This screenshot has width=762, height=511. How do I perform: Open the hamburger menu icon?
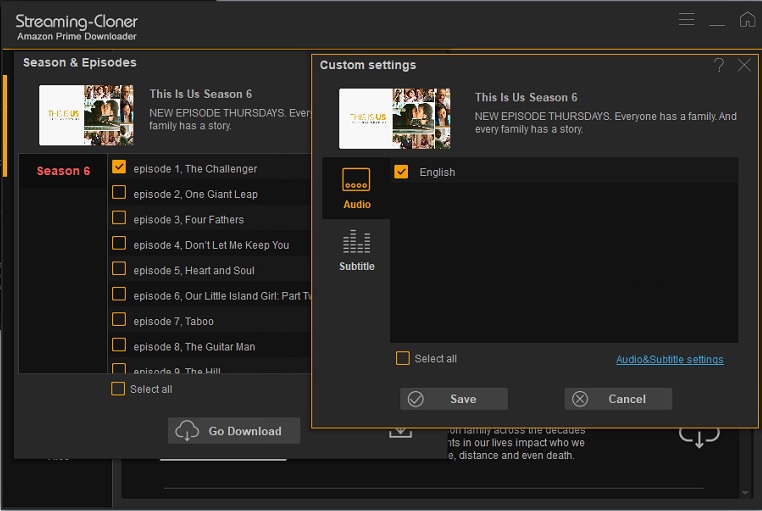(x=686, y=19)
